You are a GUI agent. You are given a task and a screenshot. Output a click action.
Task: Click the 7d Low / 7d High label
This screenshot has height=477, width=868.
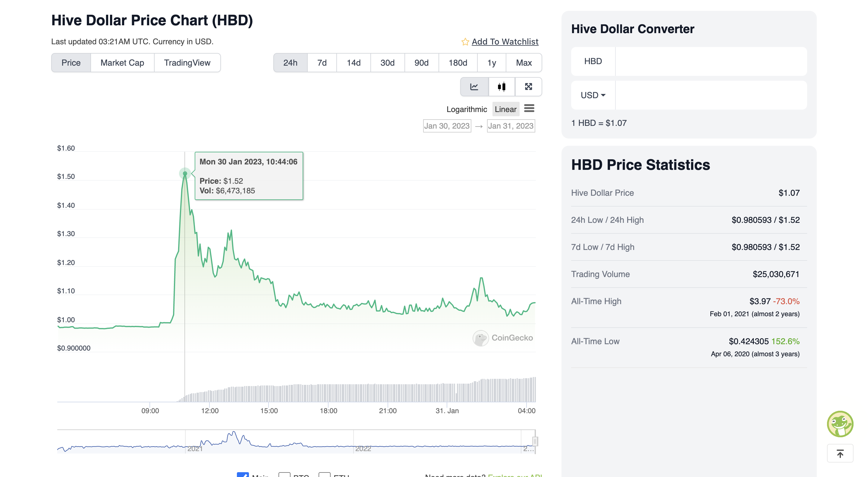tap(602, 247)
